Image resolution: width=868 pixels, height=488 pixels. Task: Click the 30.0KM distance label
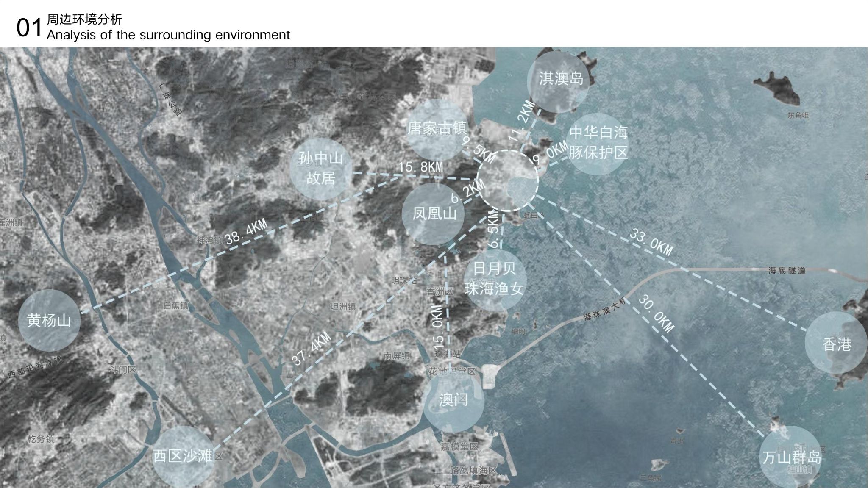[x=656, y=314]
